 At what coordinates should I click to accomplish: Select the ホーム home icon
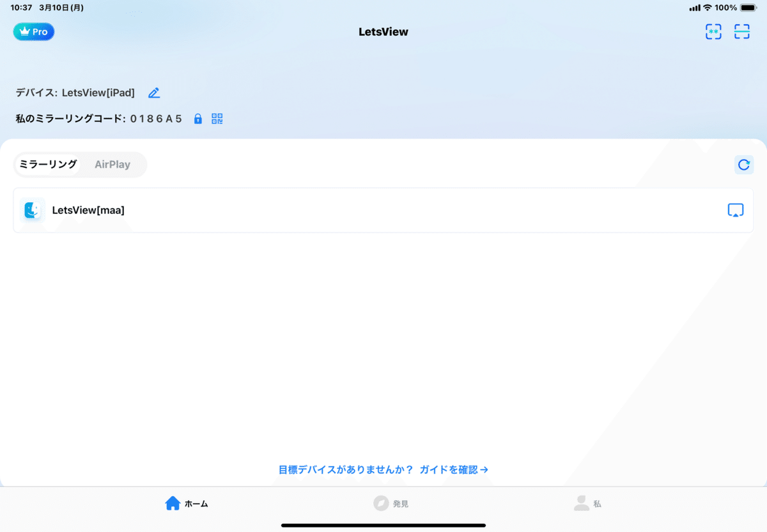173,503
